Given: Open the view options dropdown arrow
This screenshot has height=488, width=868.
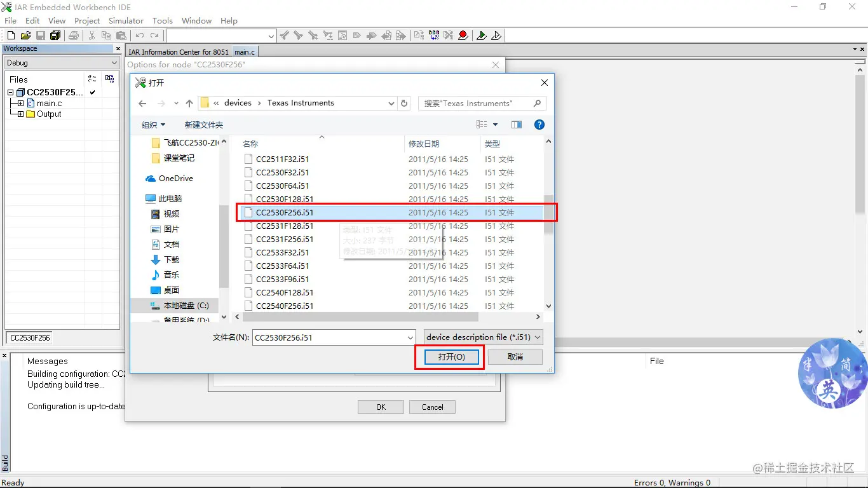Looking at the screenshot, I should click(496, 125).
